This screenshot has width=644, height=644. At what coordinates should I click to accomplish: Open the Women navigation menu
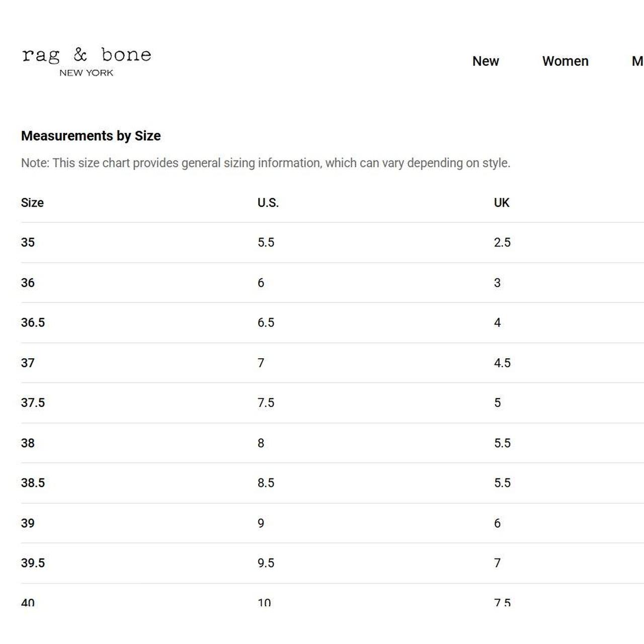click(x=566, y=61)
